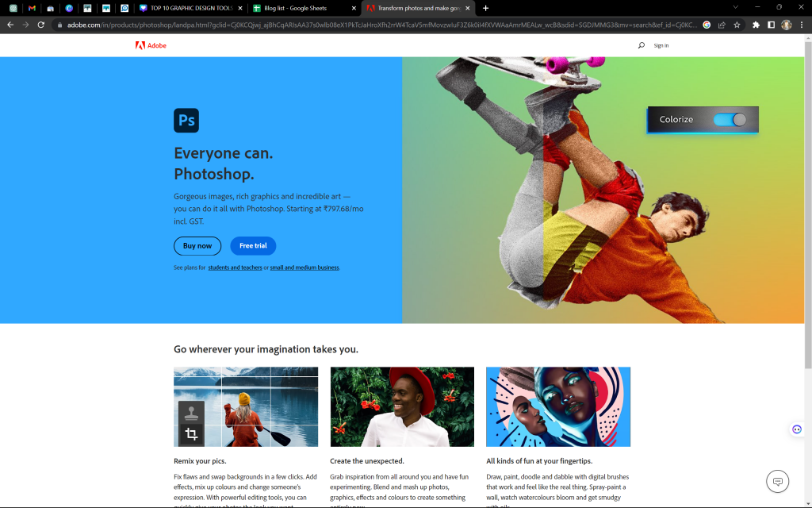Switch to the pinned Gmail tab

coord(32,8)
